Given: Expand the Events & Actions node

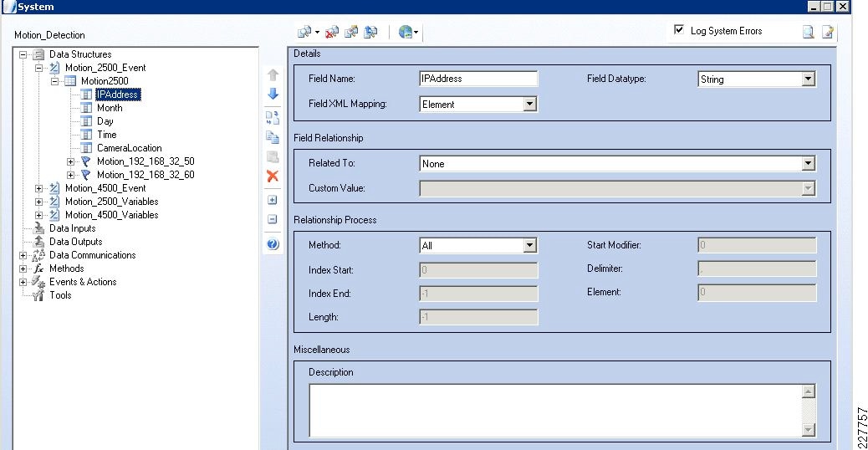Looking at the screenshot, I should [x=23, y=282].
